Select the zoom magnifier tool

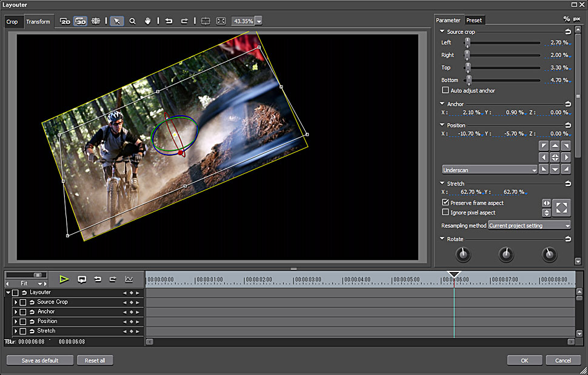[x=132, y=21]
